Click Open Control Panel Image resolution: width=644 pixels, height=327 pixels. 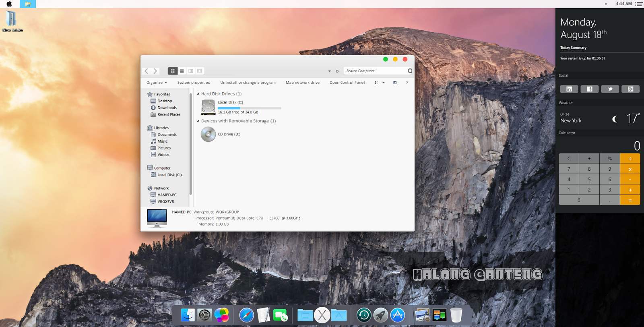pos(347,83)
